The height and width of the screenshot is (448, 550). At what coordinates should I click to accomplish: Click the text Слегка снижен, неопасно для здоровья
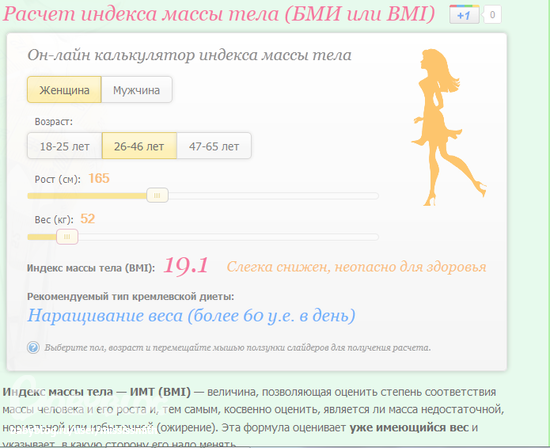[x=356, y=267]
